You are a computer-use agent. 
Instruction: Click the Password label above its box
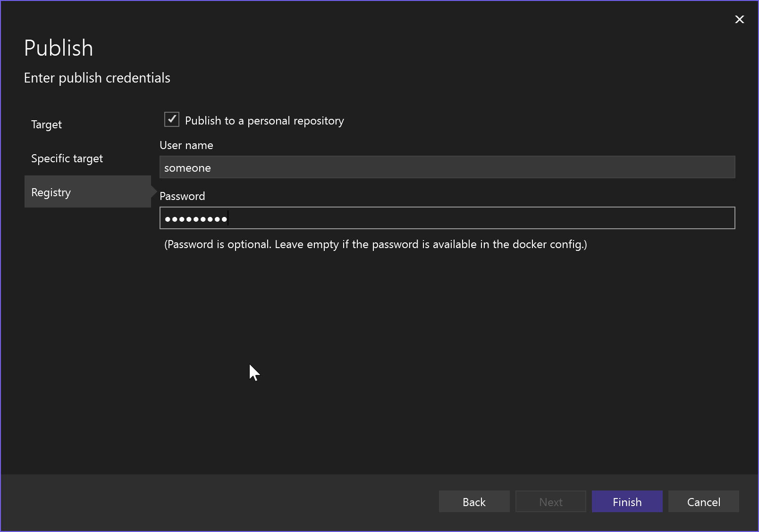point(182,196)
